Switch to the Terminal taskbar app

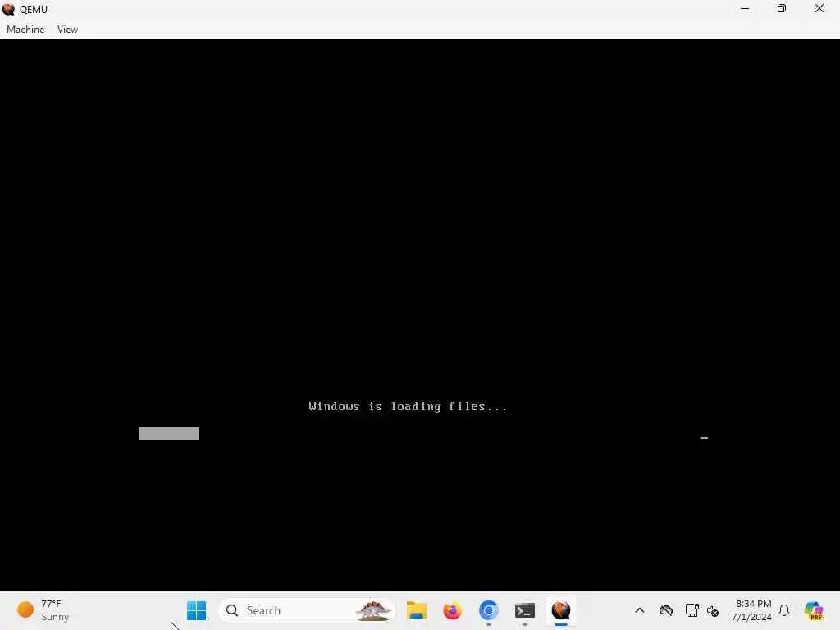pos(524,610)
